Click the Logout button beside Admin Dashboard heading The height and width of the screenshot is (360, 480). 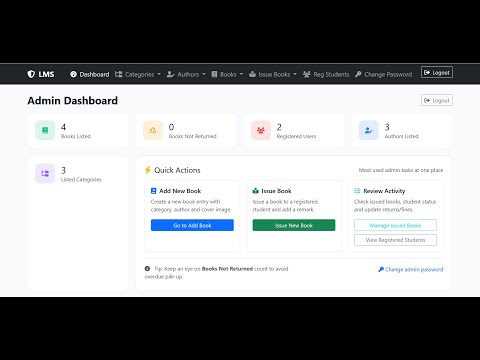[437, 100]
